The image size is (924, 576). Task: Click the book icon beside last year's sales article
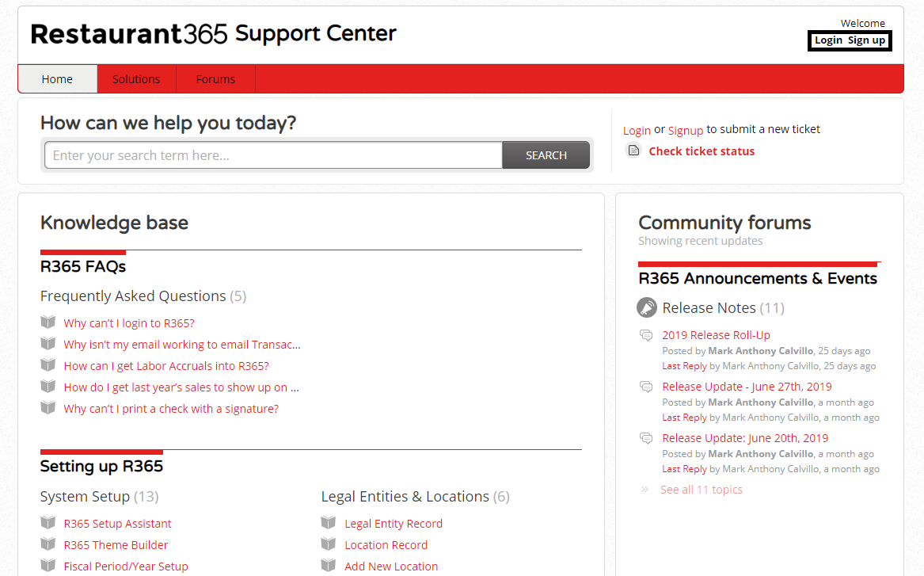coord(48,386)
